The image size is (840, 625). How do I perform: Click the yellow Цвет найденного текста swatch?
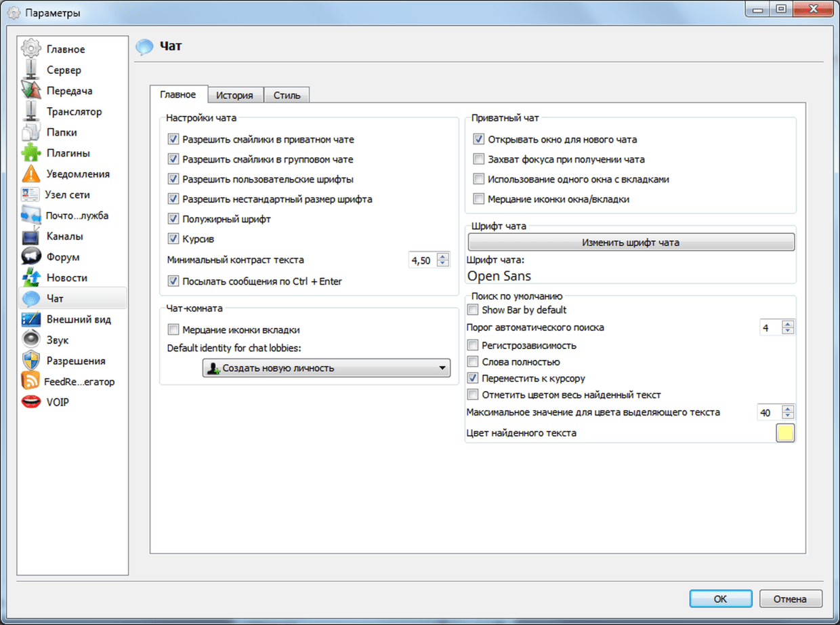(x=784, y=433)
